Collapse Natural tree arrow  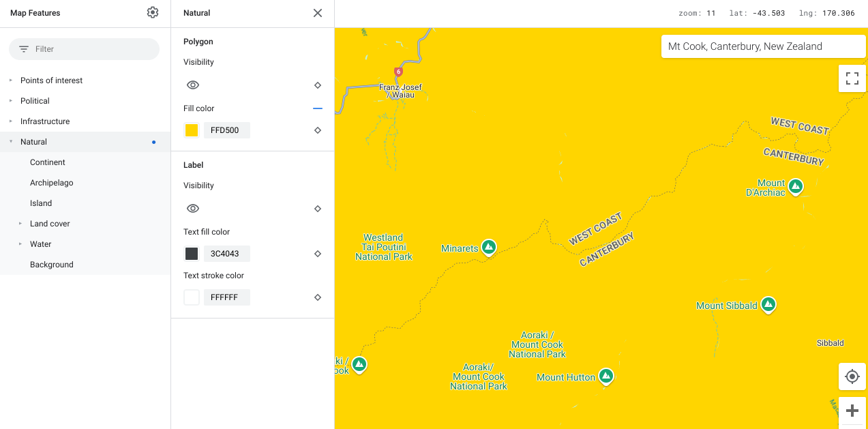pyautogui.click(x=11, y=142)
